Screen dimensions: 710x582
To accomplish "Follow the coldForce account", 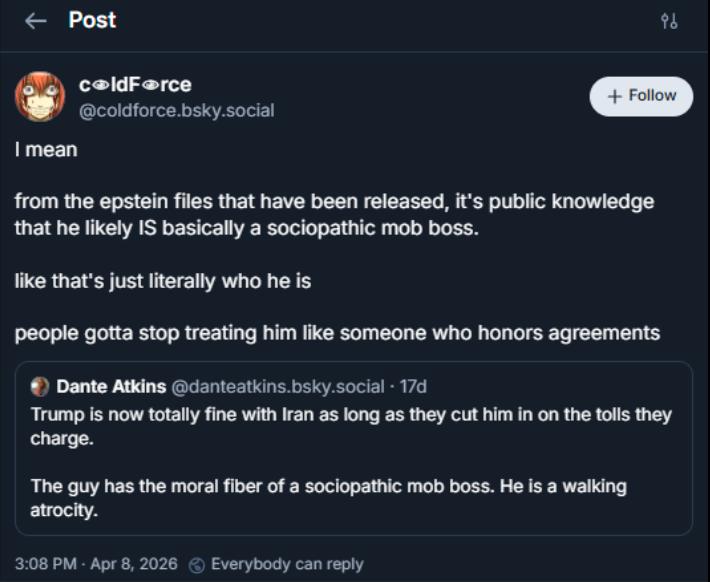I will click(x=641, y=96).
